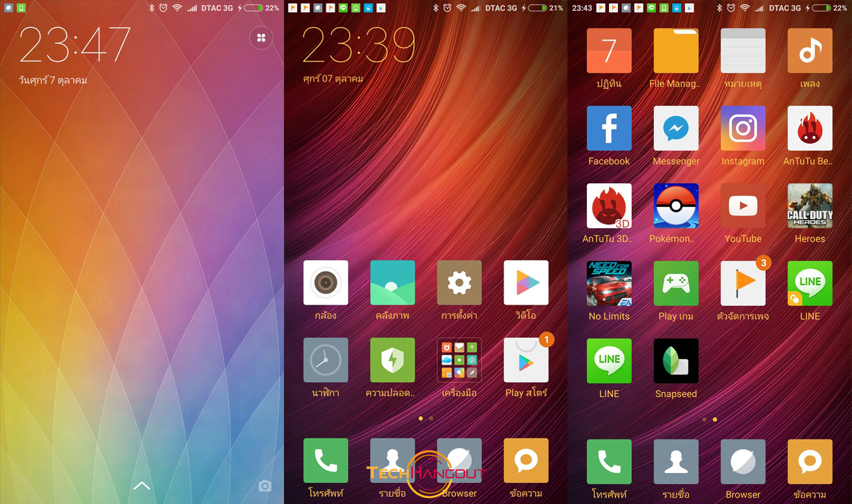Tap the 22% battery indicator on lock screen

262,8
